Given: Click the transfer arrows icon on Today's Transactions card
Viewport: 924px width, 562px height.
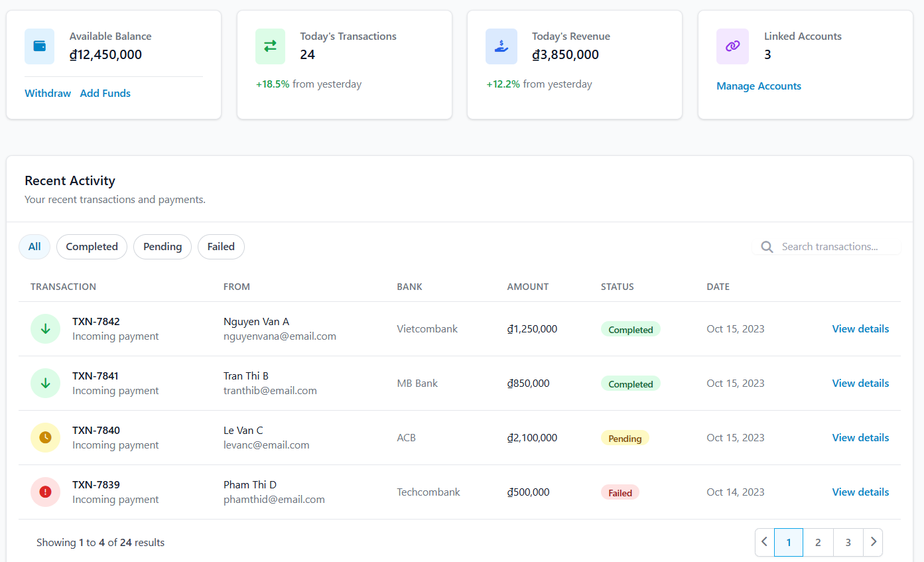Looking at the screenshot, I should coord(270,46).
